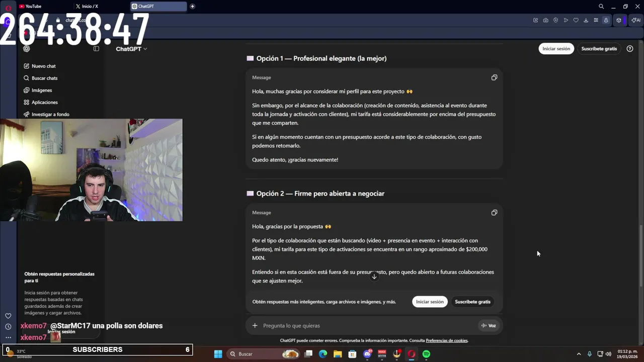The image size is (644, 362).
Task: Take a snapshot with the camera icon
Action: [545, 20]
